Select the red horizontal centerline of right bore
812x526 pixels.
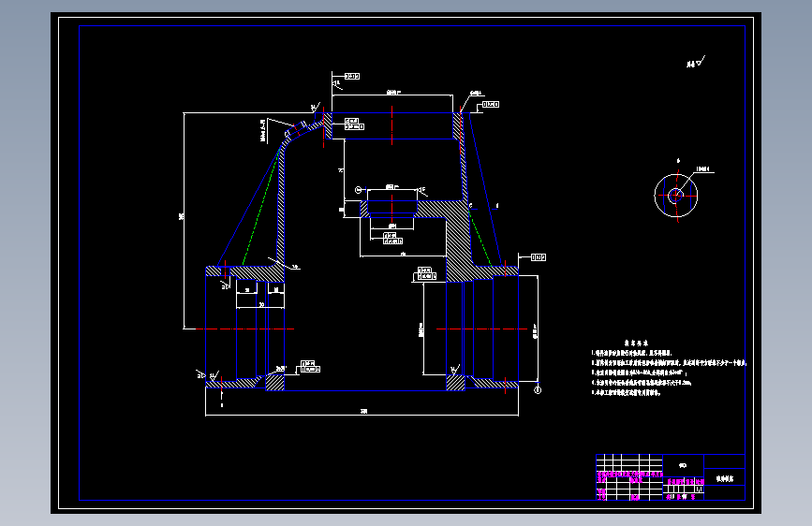pyautogui.click(x=481, y=329)
